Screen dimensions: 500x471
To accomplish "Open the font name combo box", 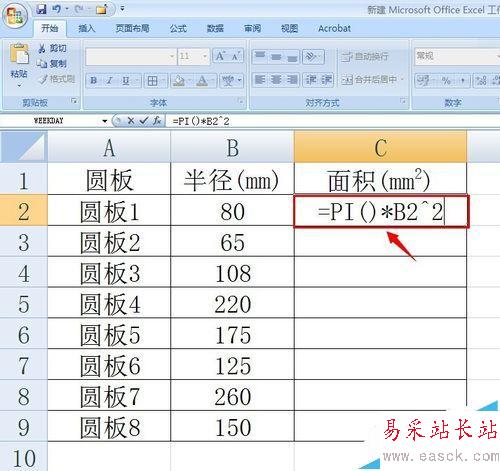I will [x=130, y=56].
